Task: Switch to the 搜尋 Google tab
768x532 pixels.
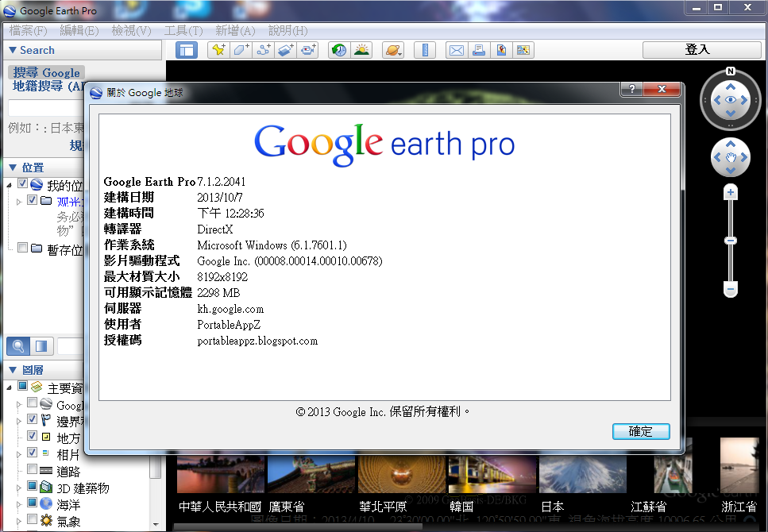Action: pos(47,72)
